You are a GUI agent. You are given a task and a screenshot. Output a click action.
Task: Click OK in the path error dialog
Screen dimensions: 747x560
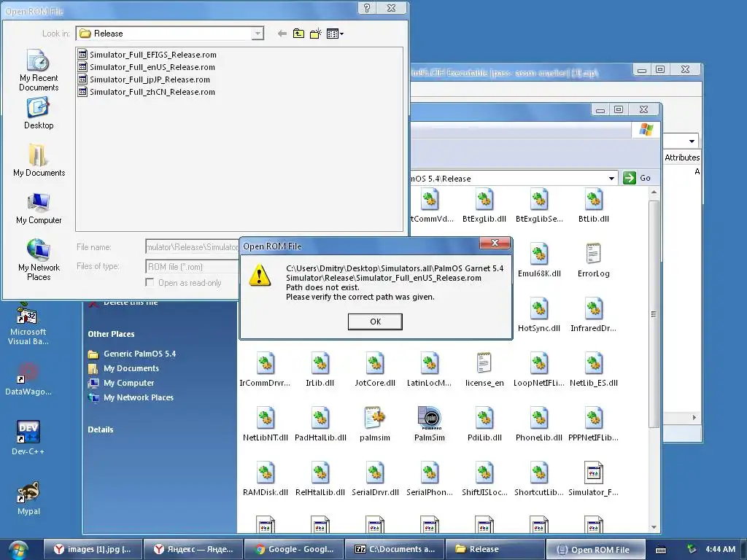click(375, 322)
